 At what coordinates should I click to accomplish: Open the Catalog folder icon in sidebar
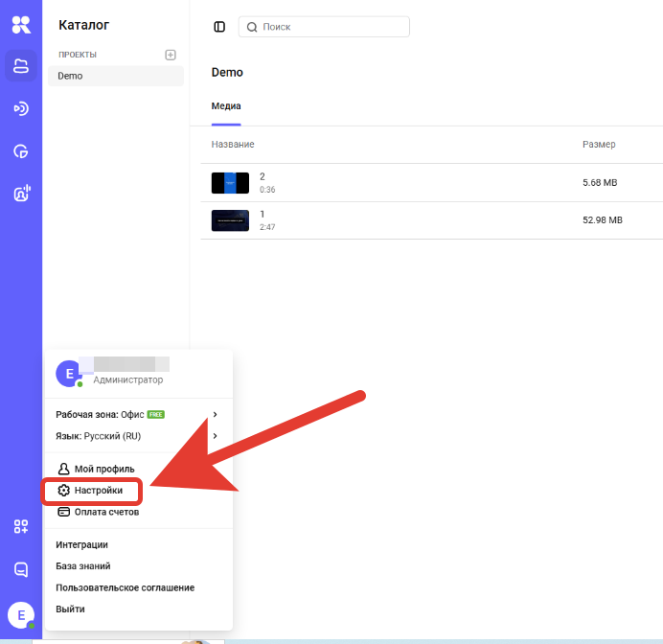[x=21, y=65]
